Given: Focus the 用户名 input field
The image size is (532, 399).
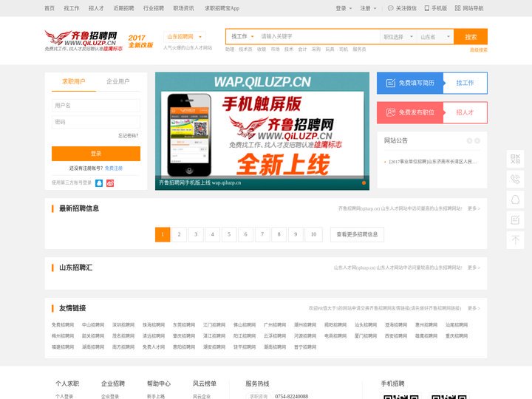Looking at the screenshot, I should coord(96,106).
